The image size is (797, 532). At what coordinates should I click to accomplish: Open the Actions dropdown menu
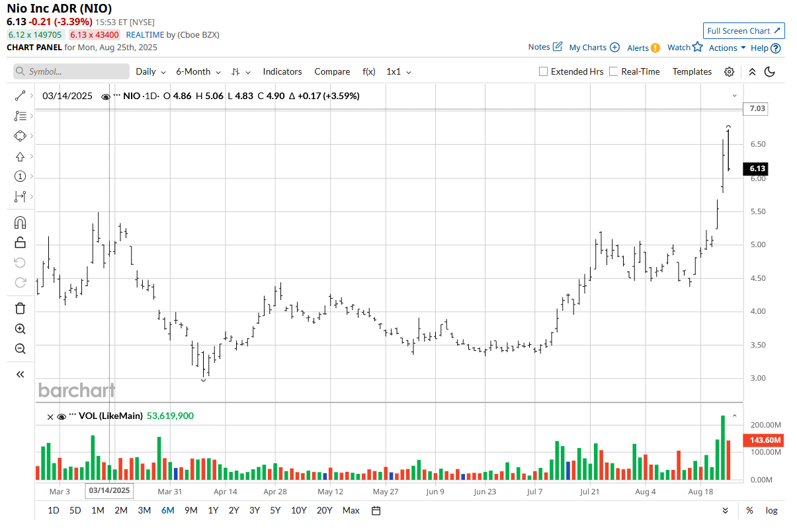coord(727,48)
